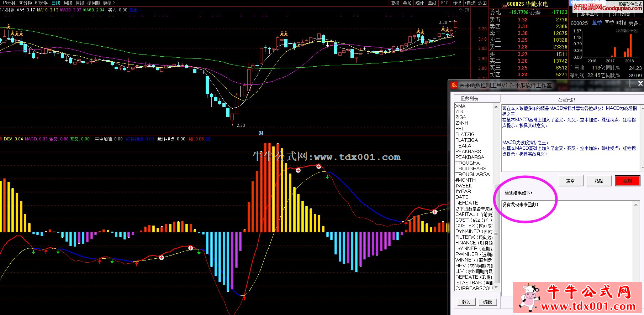Expand 更多.. in finance panel

[x=635, y=23]
